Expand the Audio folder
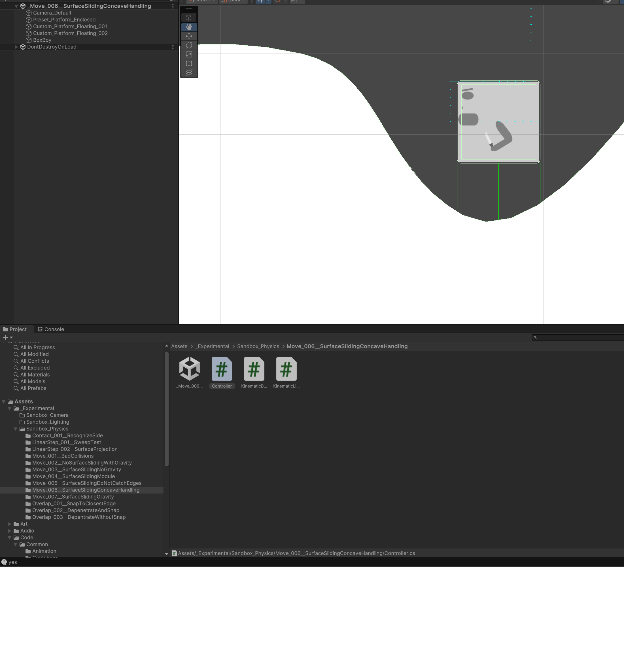 [9, 531]
